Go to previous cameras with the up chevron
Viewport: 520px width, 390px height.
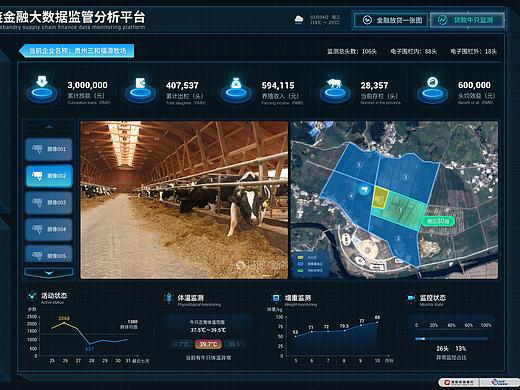pos(49,127)
